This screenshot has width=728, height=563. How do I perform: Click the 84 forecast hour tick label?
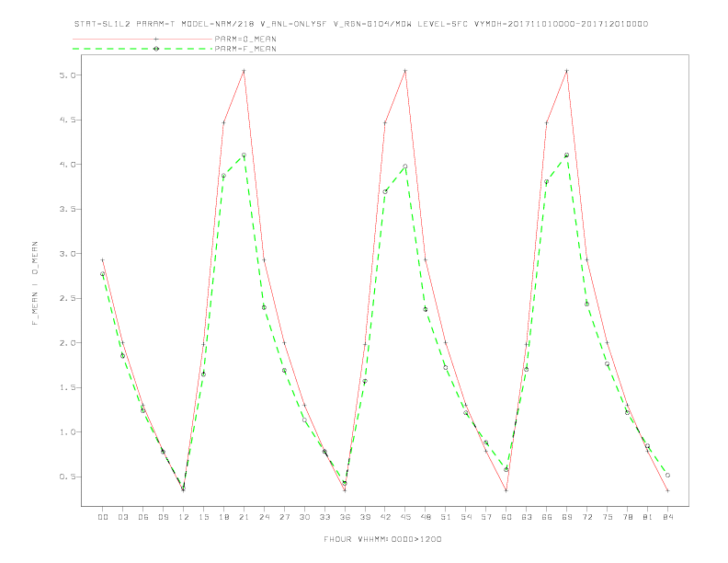click(x=668, y=517)
